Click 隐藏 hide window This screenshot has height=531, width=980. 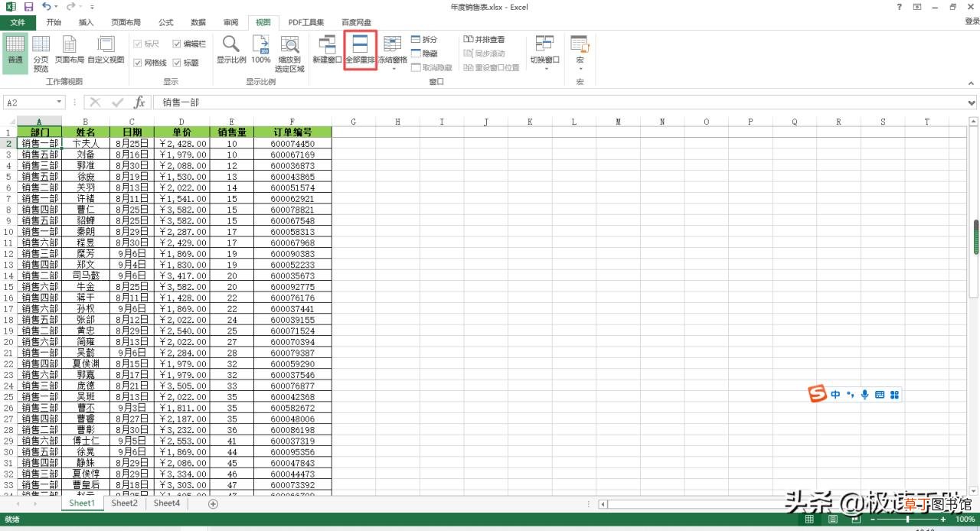click(424, 54)
